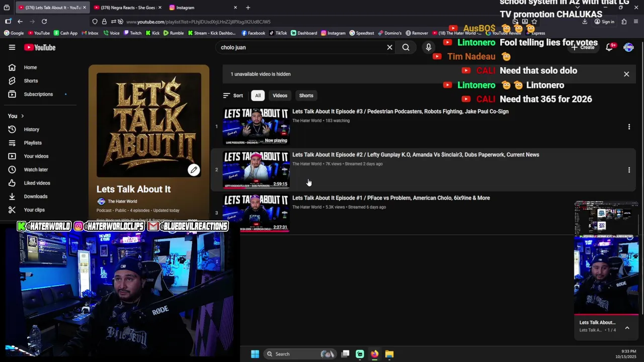This screenshot has height=362, width=644.
Task: Focus the YouTube search field
Action: tap(302, 47)
